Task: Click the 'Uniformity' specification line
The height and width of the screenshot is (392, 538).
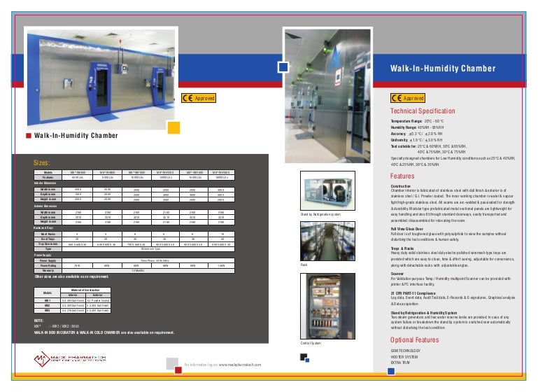Action: [416, 140]
